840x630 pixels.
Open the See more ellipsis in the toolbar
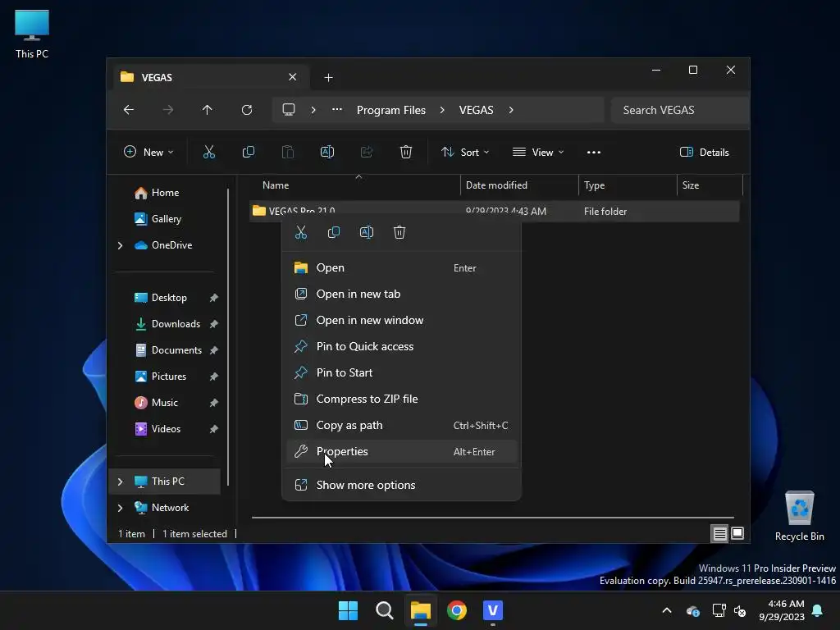coord(594,152)
